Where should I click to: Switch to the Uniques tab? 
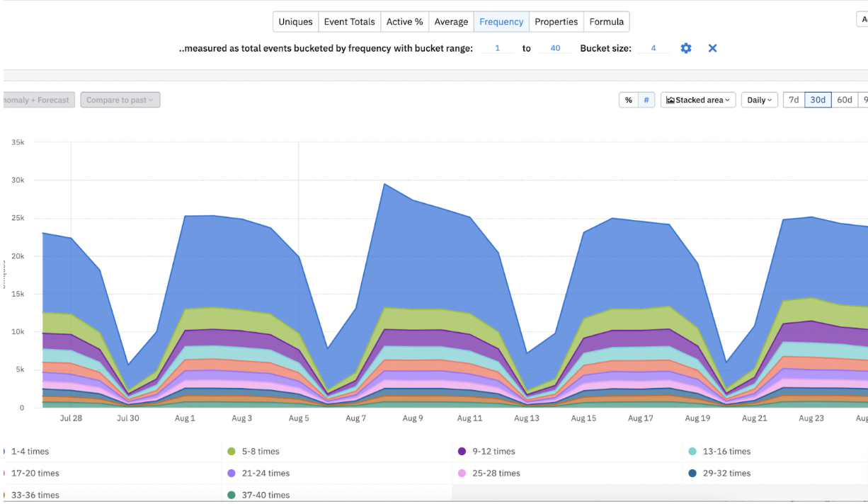295,22
